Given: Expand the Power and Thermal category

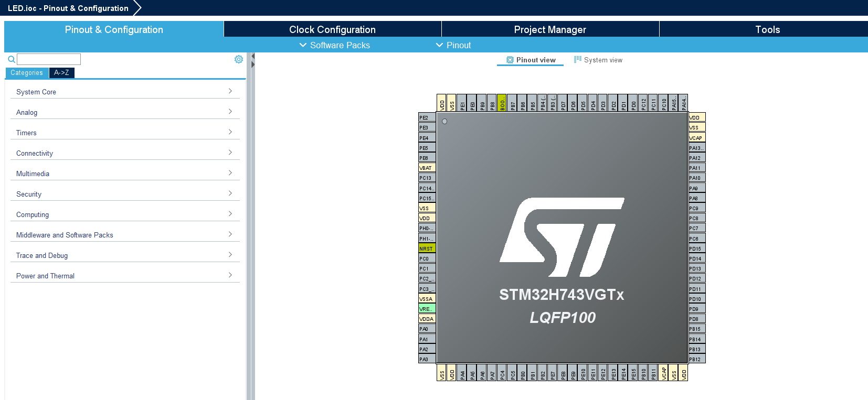Looking at the screenshot, I should click(x=125, y=275).
